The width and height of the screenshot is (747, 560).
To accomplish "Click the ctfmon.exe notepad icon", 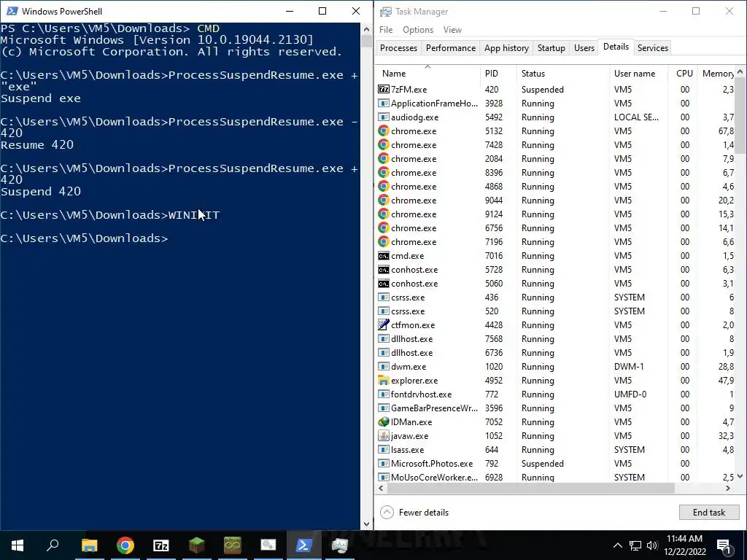I will (384, 324).
